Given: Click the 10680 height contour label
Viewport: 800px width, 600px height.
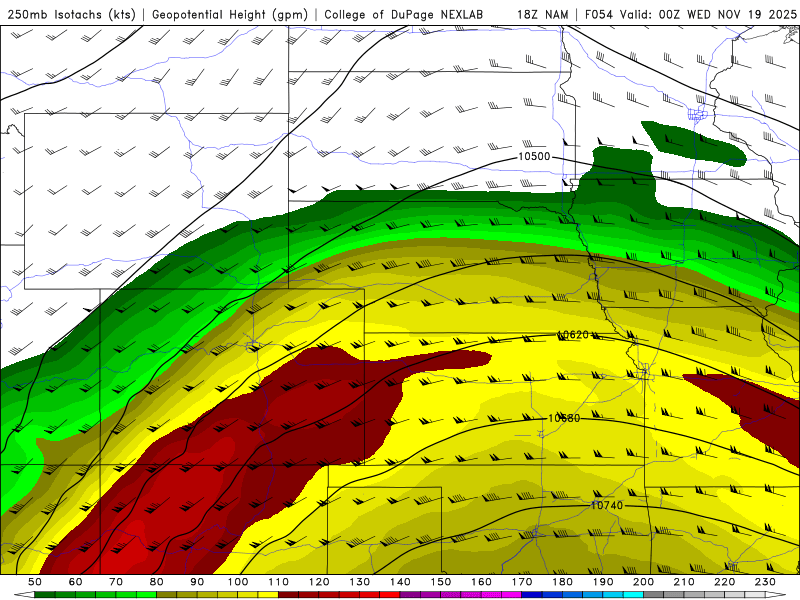Looking at the screenshot, I should coord(564,418).
